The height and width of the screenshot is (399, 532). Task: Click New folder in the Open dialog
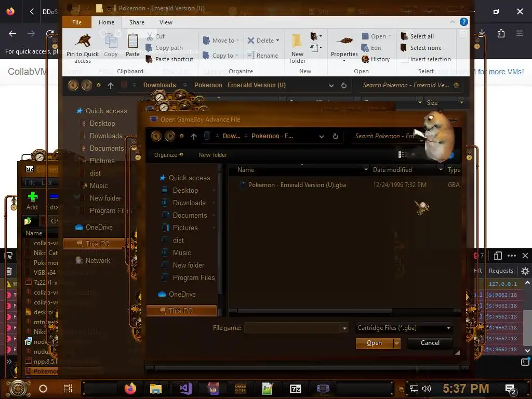click(x=212, y=155)
